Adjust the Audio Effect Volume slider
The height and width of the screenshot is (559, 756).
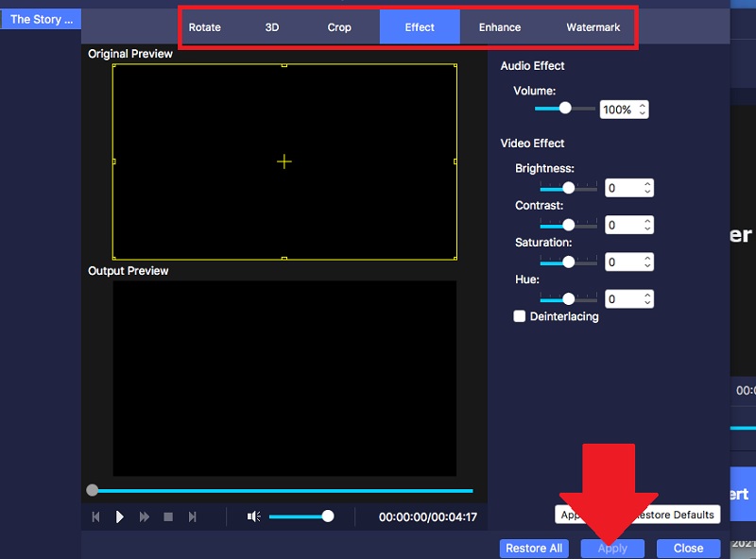pyautogui.click(x=565, y=109)
